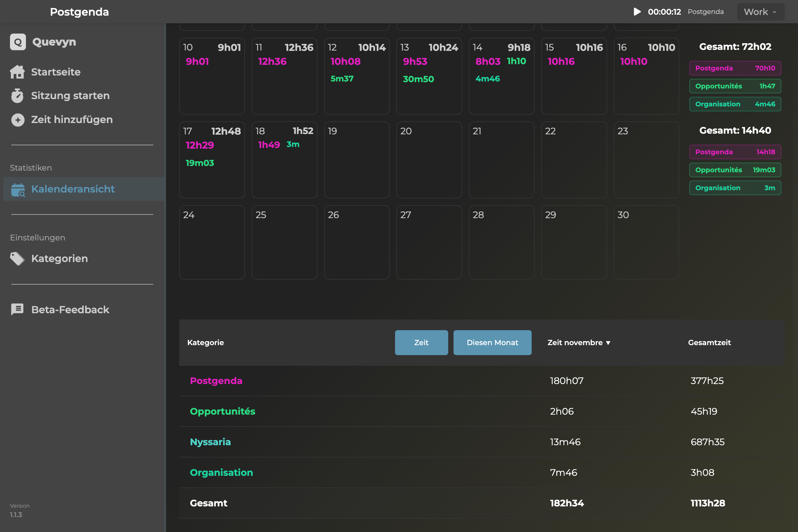
Task: Click the plus icon for Zeit hinzufügen
Action: tap(18, 120)
